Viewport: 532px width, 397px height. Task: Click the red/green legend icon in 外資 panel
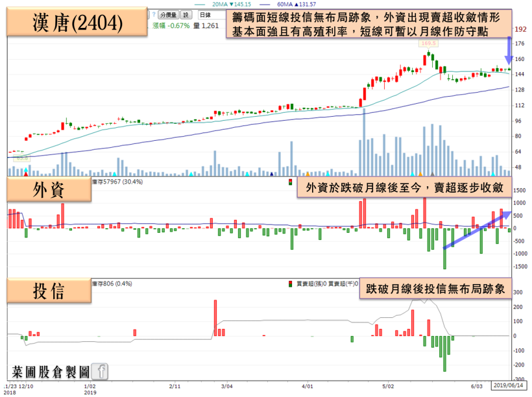[290, 182]
